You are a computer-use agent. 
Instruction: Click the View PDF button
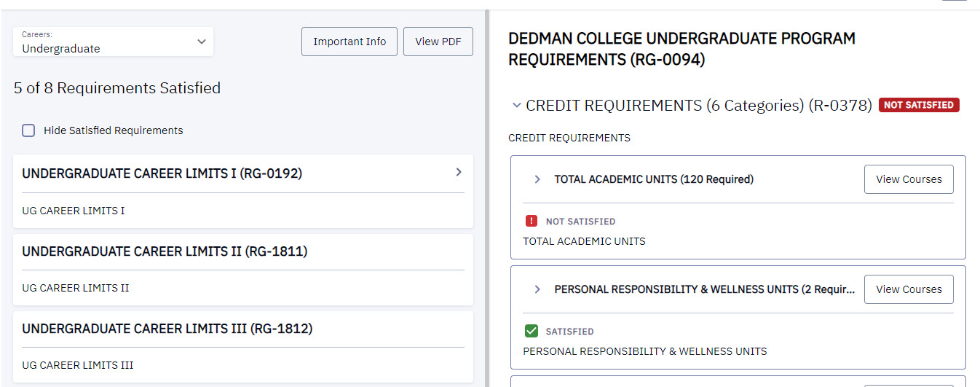(x=438, y=42)
